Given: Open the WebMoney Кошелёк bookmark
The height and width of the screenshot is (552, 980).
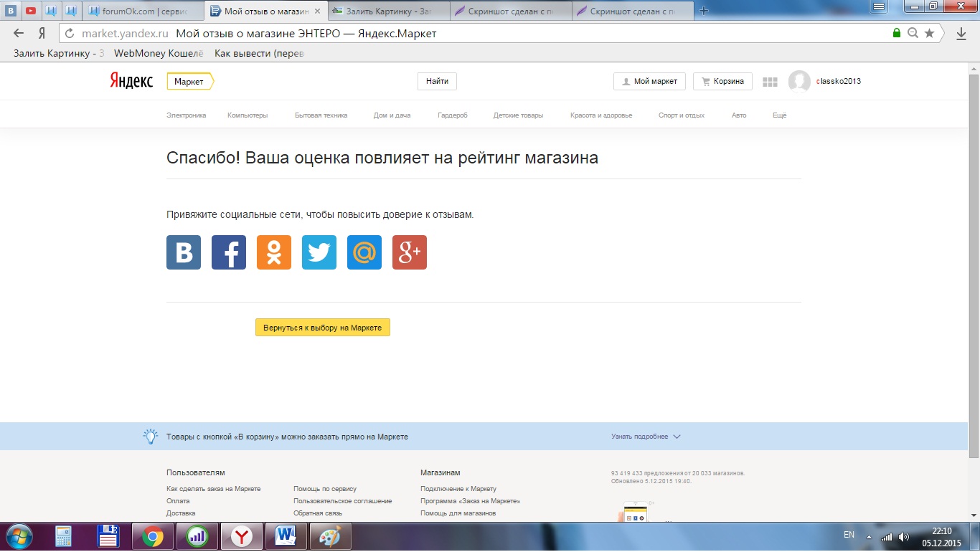Looking at the screenshot, I should [x=159, y=53].
